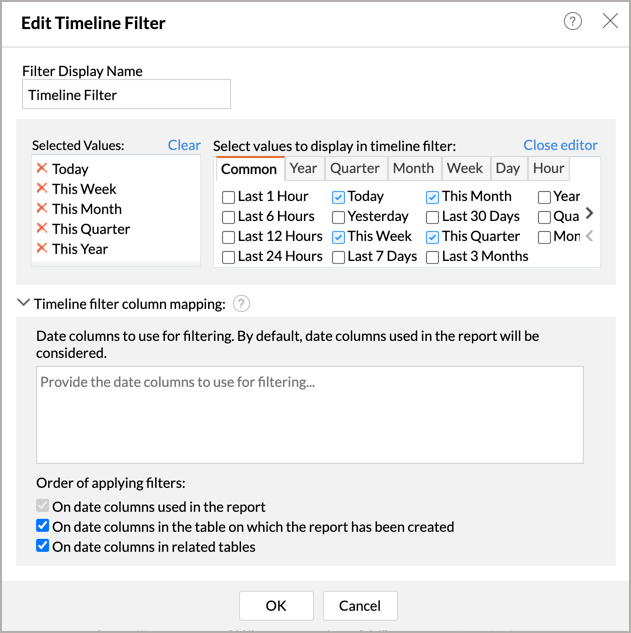Switch to the Quarter tab

coord(355,169)
